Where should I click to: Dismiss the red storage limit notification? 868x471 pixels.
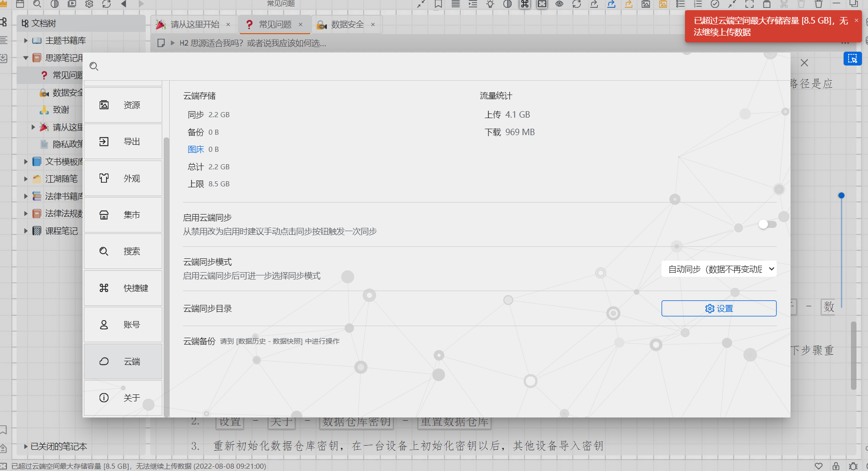[x=856, y=20]
